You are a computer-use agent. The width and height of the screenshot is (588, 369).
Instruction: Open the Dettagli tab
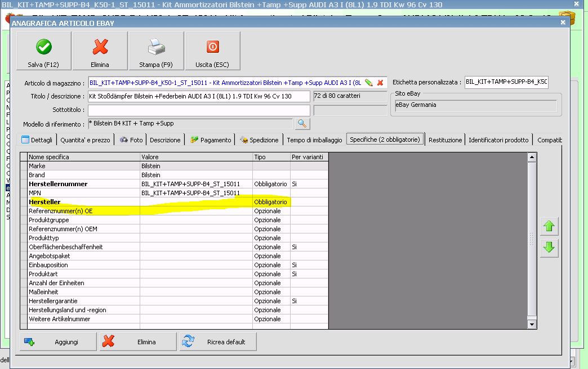37,140
